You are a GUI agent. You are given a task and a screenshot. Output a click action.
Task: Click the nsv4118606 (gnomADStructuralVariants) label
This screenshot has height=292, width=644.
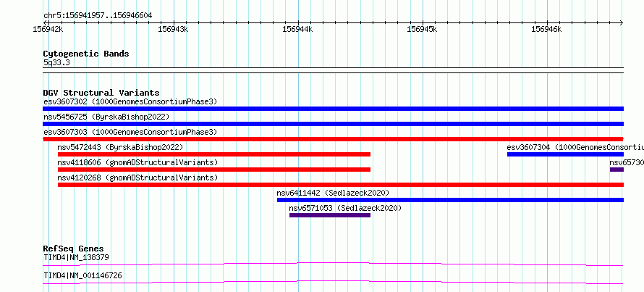[x=137, y=162]
